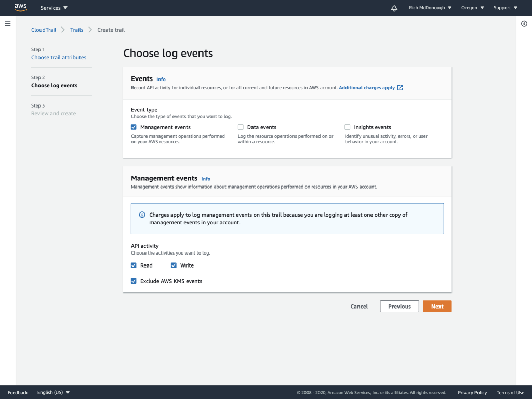
Task: Open the Oregon region selector
Action: (471, 8)
